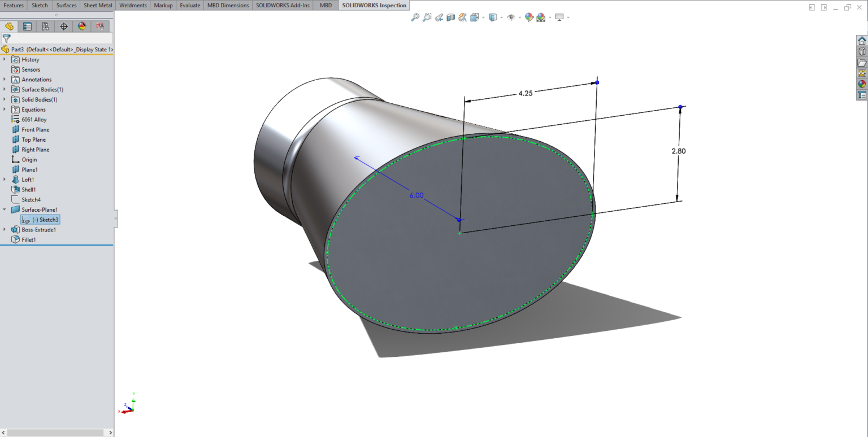Open the Edit Appearance tool
Viewport: 868px width, 437px height.
point(529,17)
